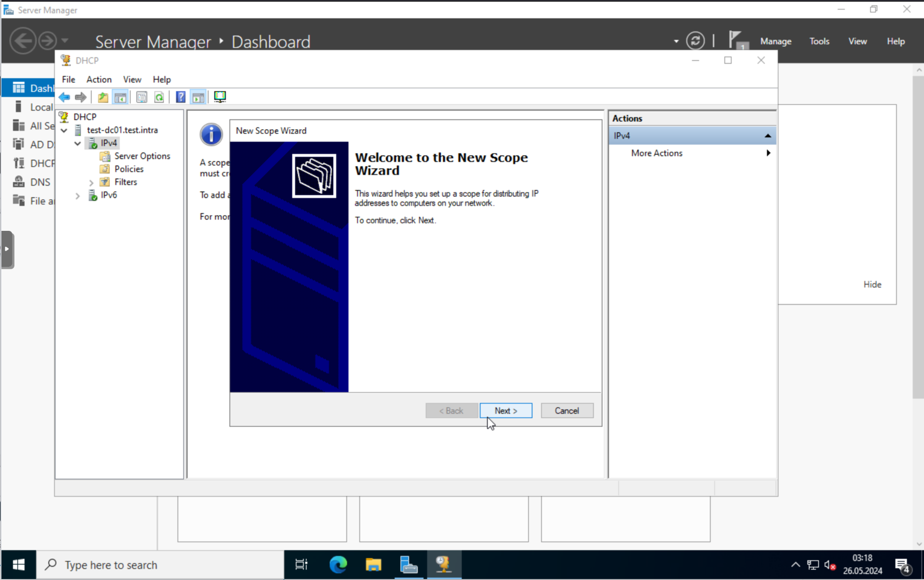The image size is (924, 580).
Task: Click the Hide link in Server Manager
Action: tap(872, 285)
